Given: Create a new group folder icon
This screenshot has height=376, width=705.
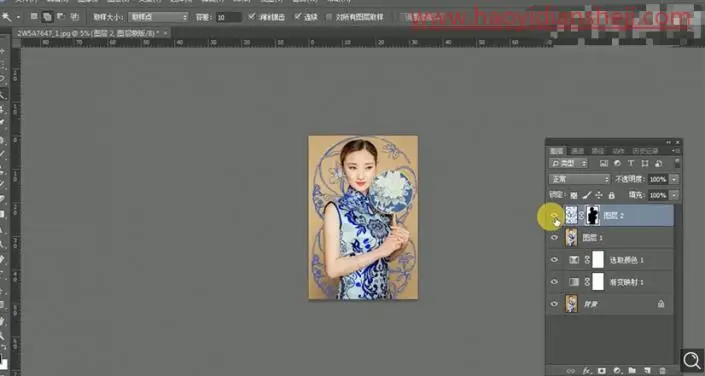Looking at the screenshot, I should pos(632,371).
